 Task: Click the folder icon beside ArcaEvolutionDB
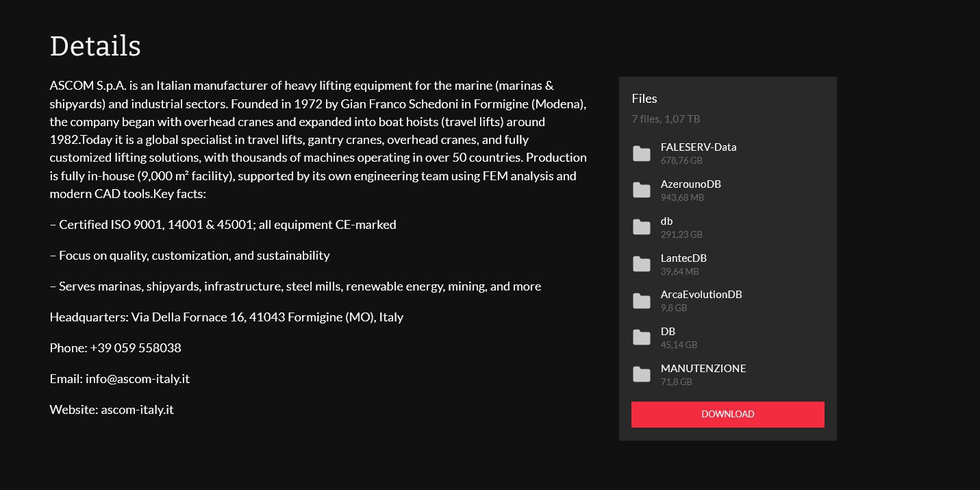pyautogui.click(x=642, y=301)
